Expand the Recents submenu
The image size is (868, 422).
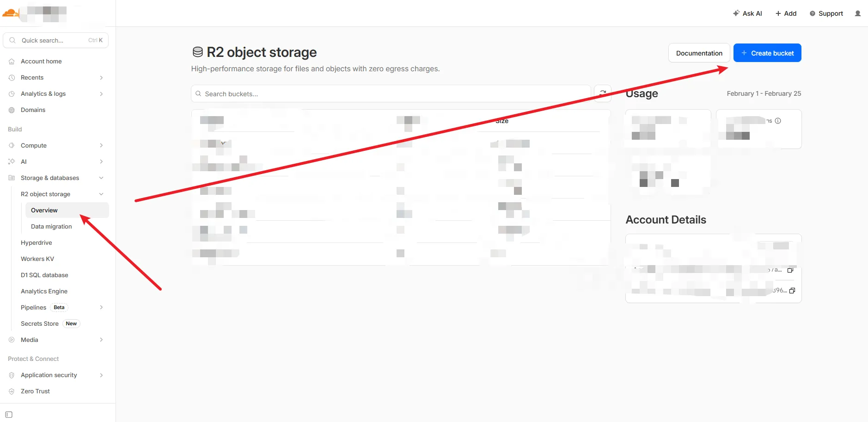tap(101, 78)
